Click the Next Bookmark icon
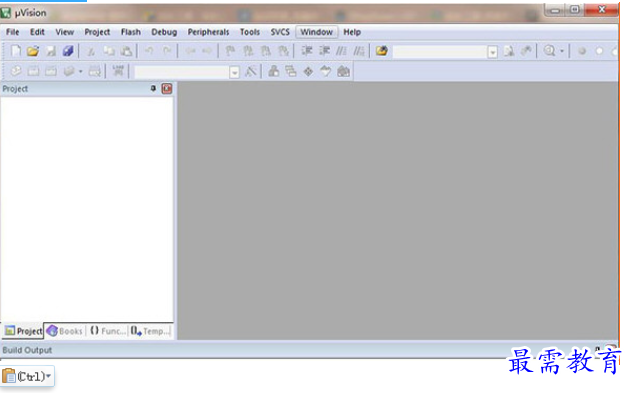Image resolution: width=630 pixels, height=393 pixels. (x=266, y=51)
